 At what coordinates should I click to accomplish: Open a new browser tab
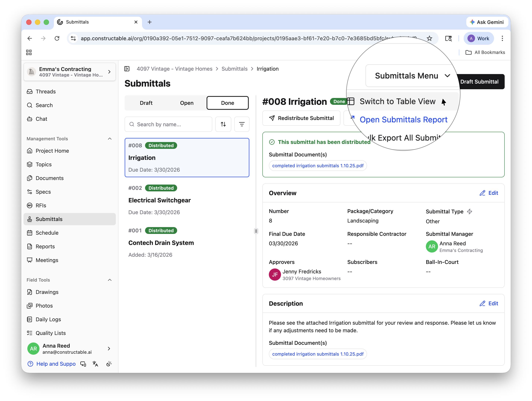pyautogui.click(x=150, y=22)
